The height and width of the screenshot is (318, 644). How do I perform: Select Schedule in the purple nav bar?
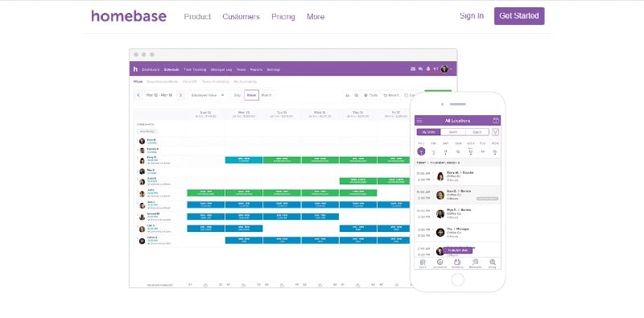[x=171, y=69]
